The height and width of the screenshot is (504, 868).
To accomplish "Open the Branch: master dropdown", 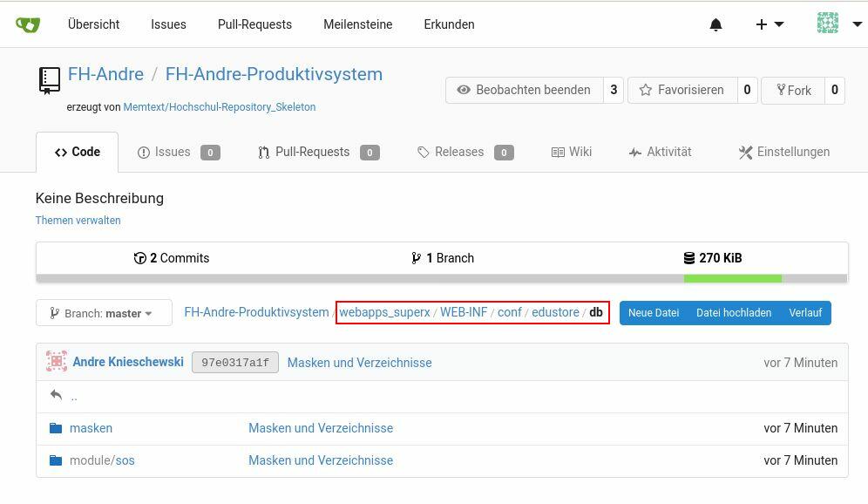I will pyautogui.click(x=104, y=313).
